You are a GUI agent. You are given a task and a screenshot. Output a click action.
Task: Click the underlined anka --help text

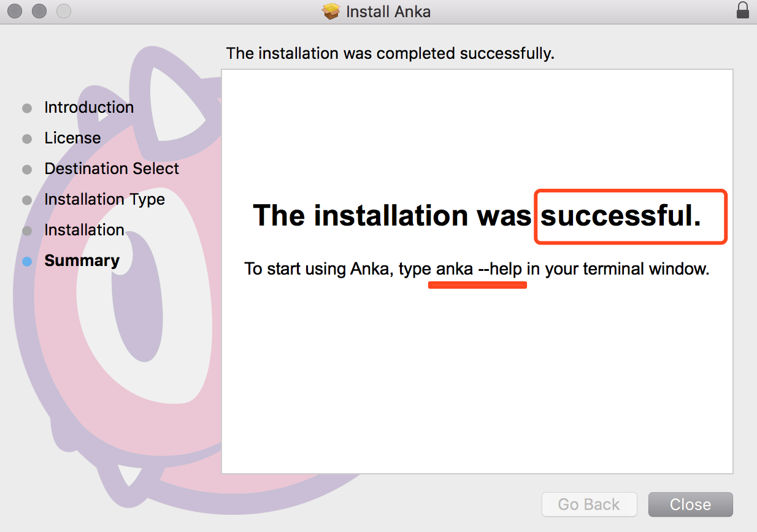point(478,269)
